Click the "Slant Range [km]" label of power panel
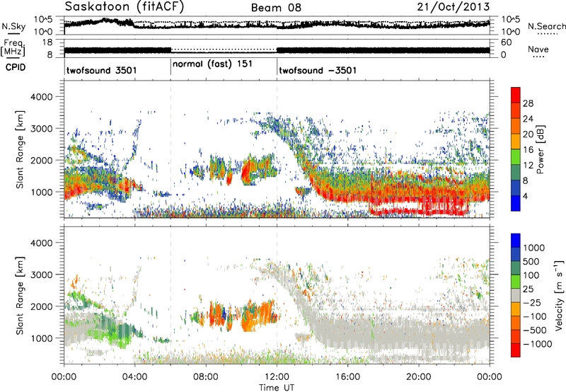Viewport: 566px width, 392px height. (x=20, y=149)
